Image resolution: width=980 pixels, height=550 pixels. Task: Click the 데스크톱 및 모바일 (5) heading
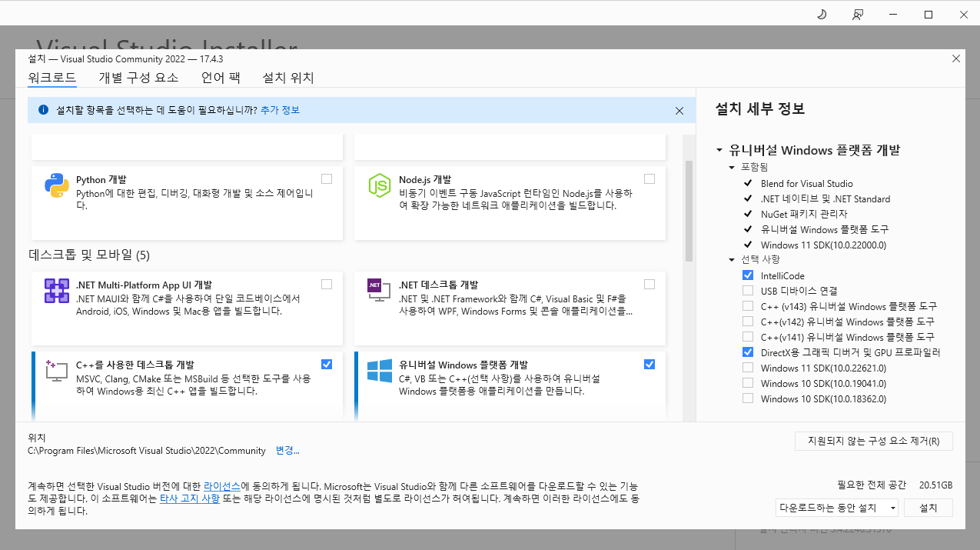point(89,255)
